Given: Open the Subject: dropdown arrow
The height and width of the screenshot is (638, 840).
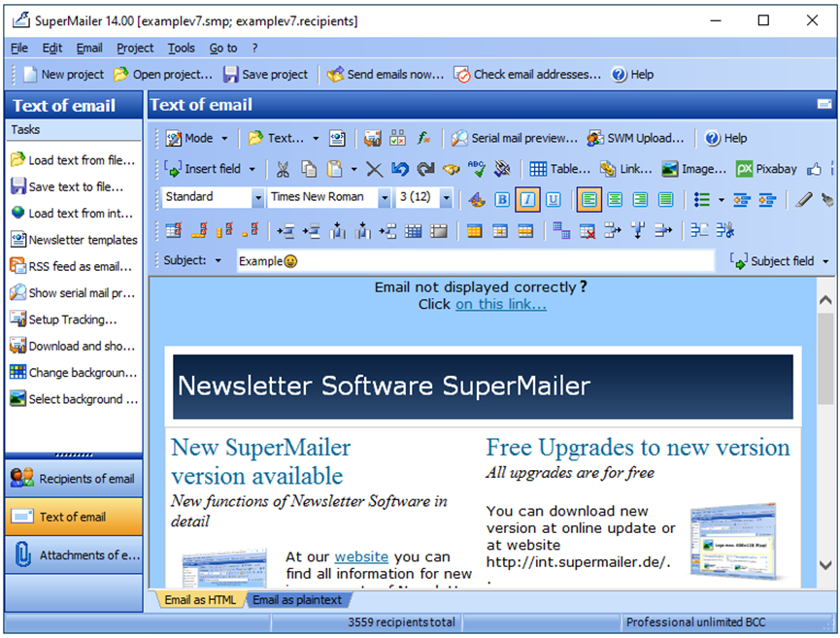Looking at the screenshot, I should coord(218,261).
